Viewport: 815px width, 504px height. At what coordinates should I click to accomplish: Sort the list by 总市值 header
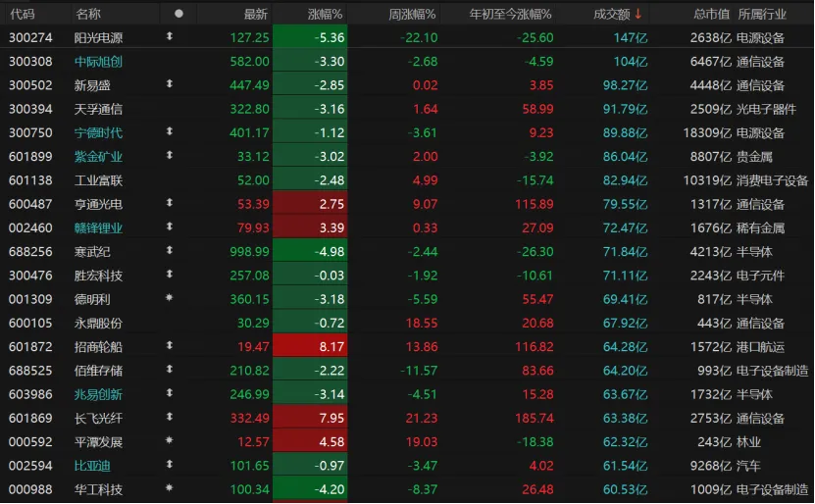pyautogui.click(x=712, y=14)
